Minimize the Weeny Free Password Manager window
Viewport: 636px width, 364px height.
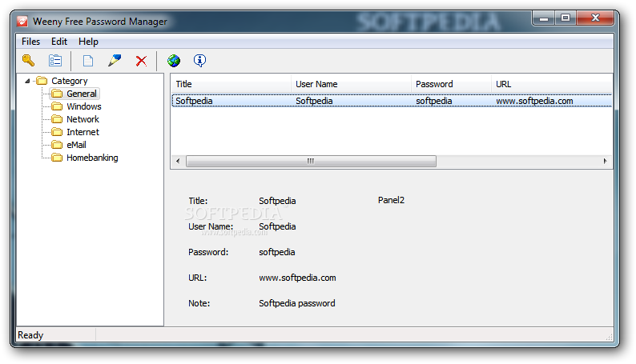pos(544,18)
